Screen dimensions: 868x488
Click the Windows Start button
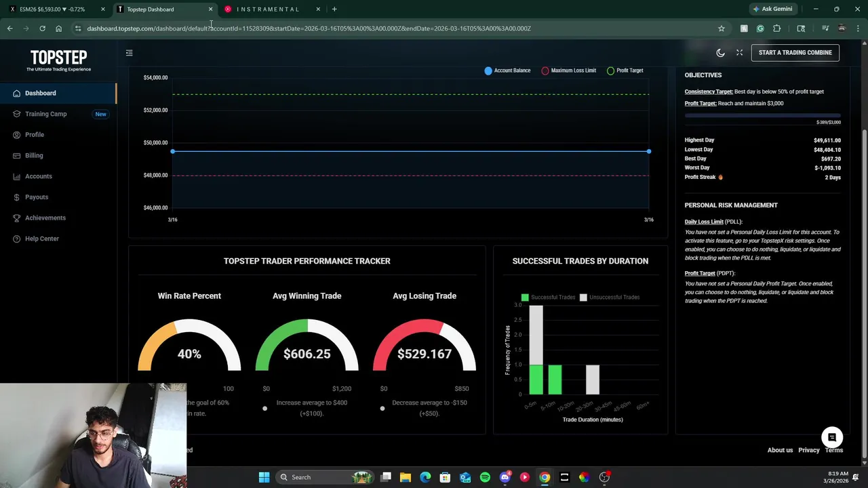(x=264, y=477)
